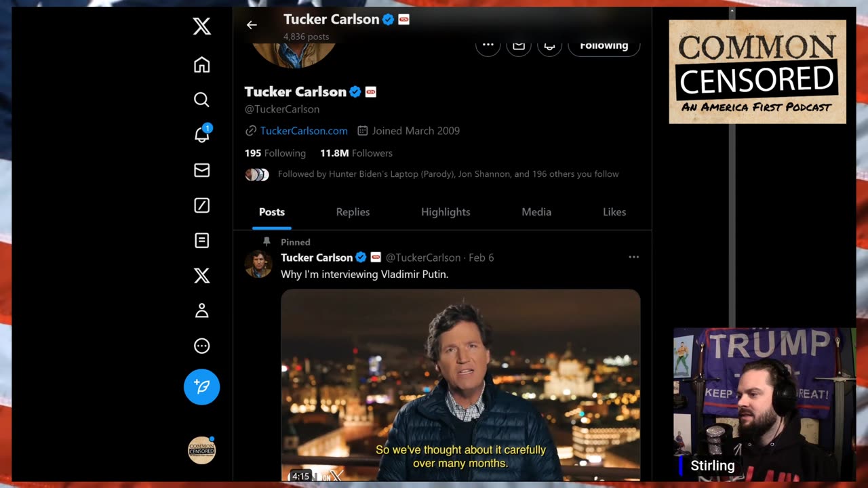The width and height of the screenshot is (868, 488).
Task: Click text Why I'm interviewing Vladimir Putin
Action: click(365, 274)
